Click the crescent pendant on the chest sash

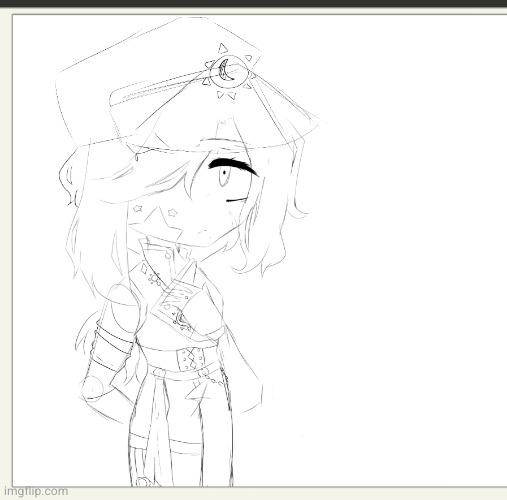point(181,321)
